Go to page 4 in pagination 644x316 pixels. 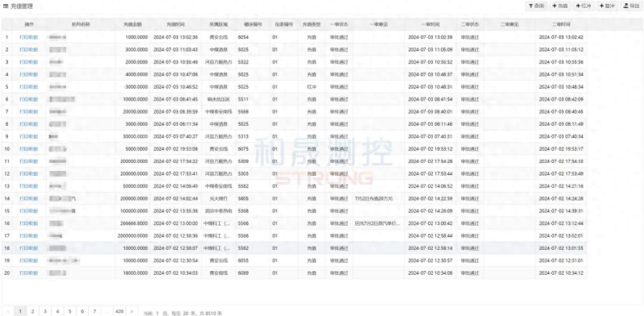tap(57, 311)
